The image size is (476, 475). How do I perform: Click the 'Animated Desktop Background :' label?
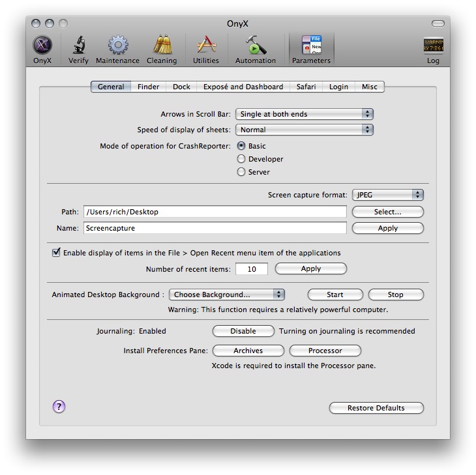pos(108,295)
